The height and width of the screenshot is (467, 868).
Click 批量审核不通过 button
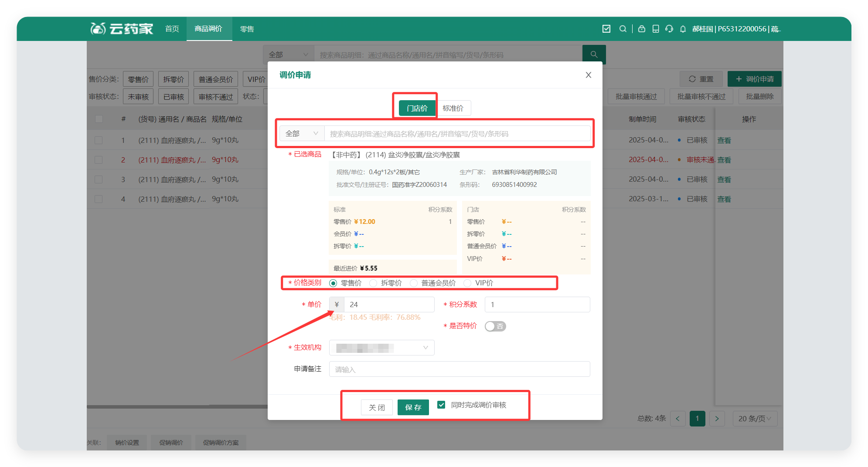(x=701, y=96)
